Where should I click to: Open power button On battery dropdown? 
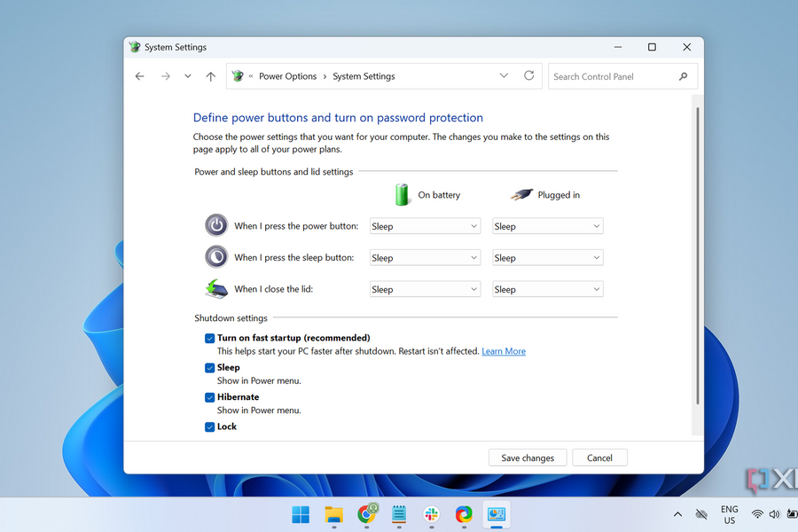pyautogui.click(x=425, y=226)
